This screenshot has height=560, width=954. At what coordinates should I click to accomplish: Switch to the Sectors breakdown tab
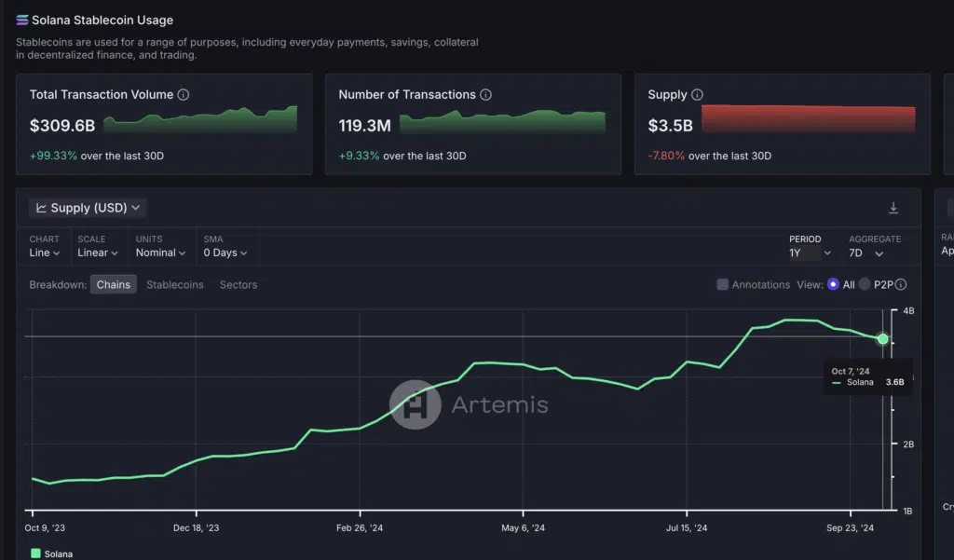coord(238,284)
